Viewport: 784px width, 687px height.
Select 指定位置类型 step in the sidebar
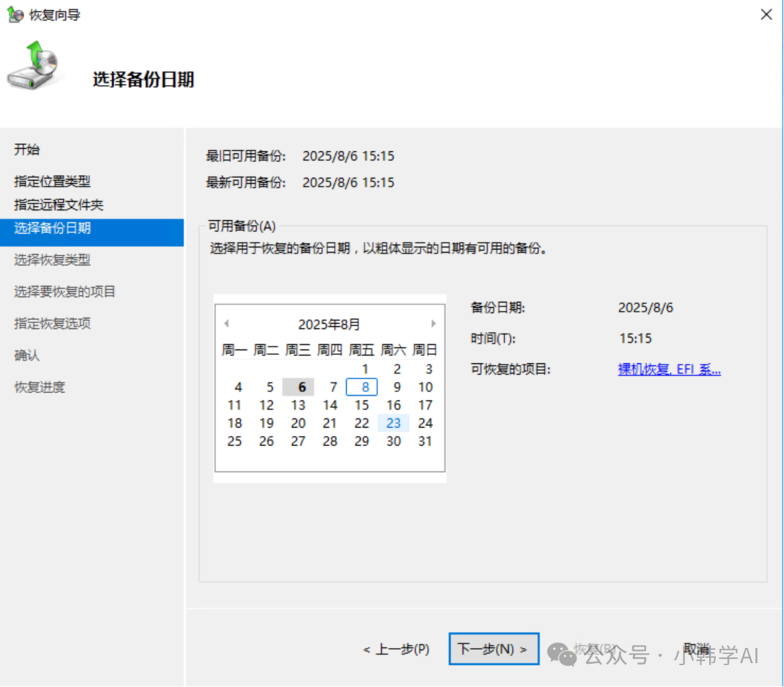(x=52, y=182)
